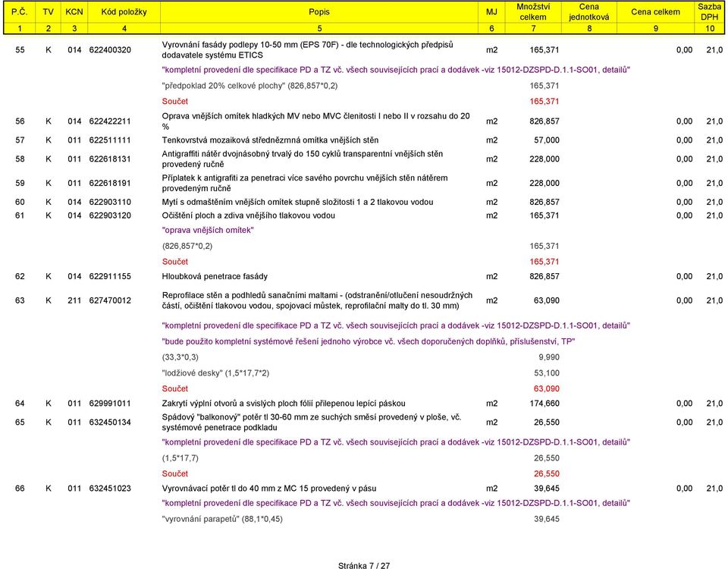The image size is (728, 569).
Task: Click purple note 'oprava vnějších omítek'
Action: point(208,230)
